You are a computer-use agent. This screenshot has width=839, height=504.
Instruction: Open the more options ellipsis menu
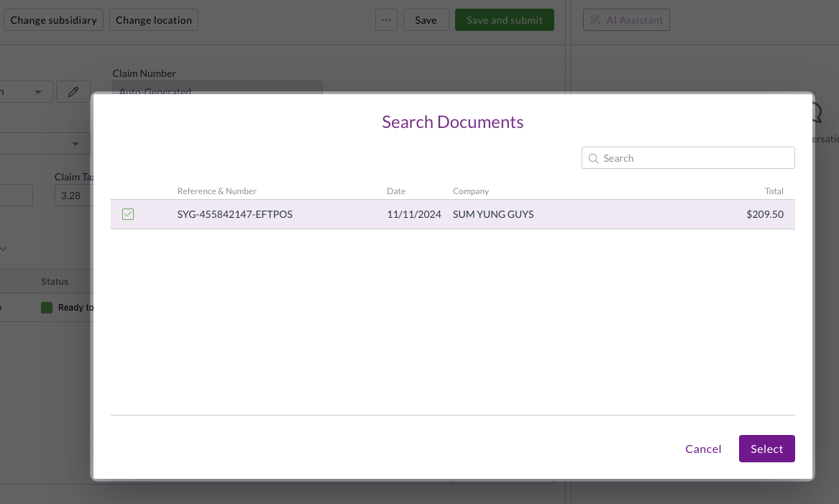[x=386, y=20]
